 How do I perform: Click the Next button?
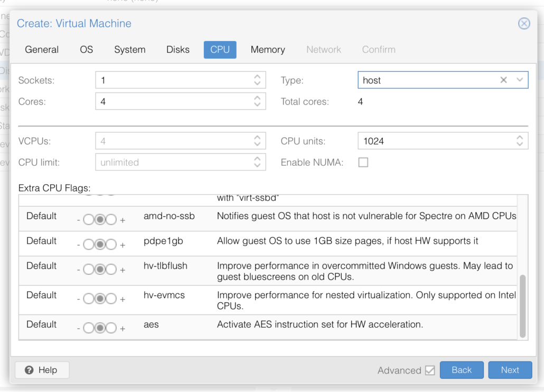[x=510, y=370]
